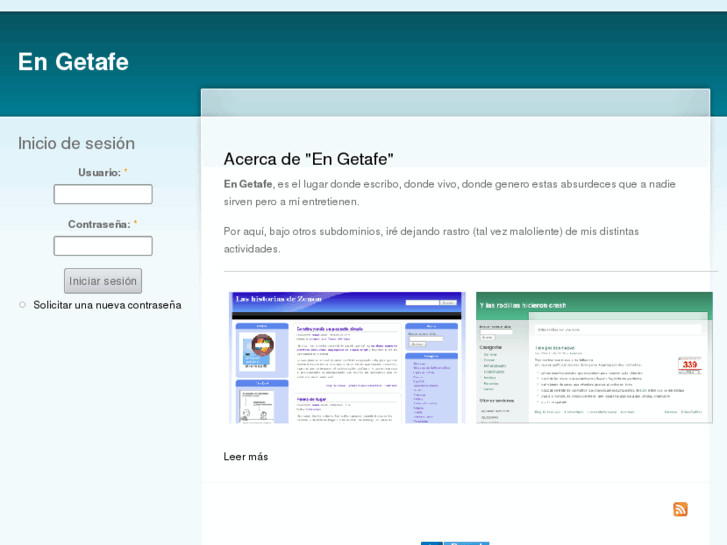Screen dimensions: 727x545
Task: Open the Acerca de "En Getafe" heading
Action: [308, 159]
